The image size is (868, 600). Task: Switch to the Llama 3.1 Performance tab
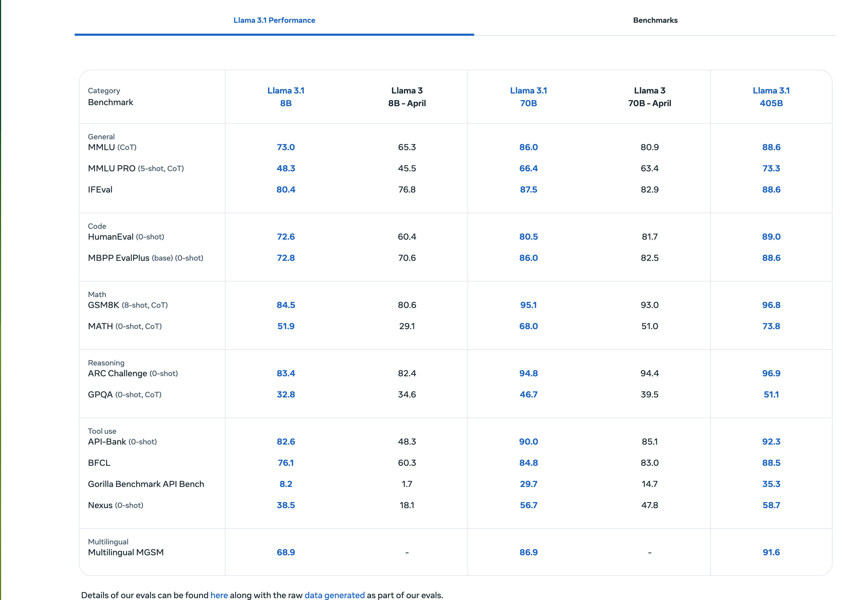click(x=274, y=20)
